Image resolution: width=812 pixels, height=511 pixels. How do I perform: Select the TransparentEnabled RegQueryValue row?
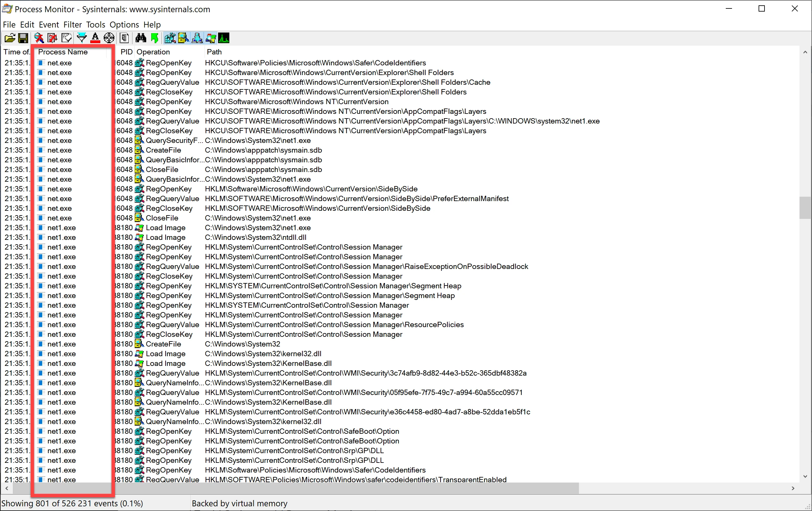tap(400, 479)
